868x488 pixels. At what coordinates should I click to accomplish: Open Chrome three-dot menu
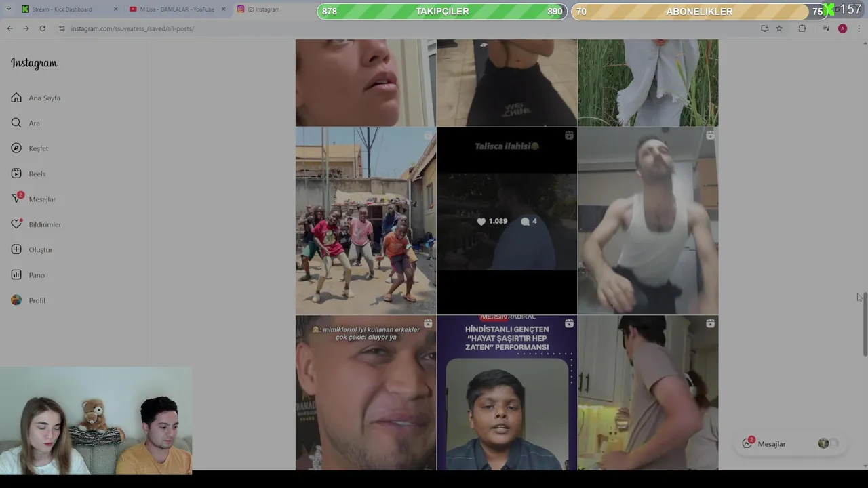coord(859,28)
